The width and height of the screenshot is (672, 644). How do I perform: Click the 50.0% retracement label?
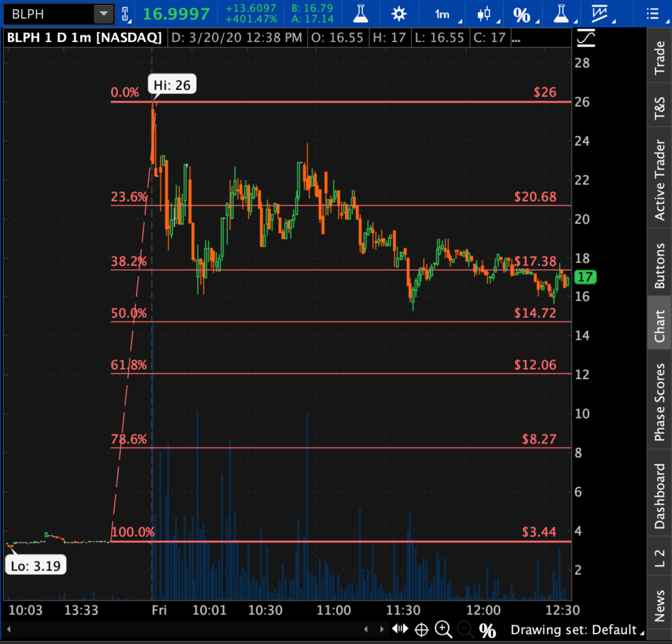[129, 313]
